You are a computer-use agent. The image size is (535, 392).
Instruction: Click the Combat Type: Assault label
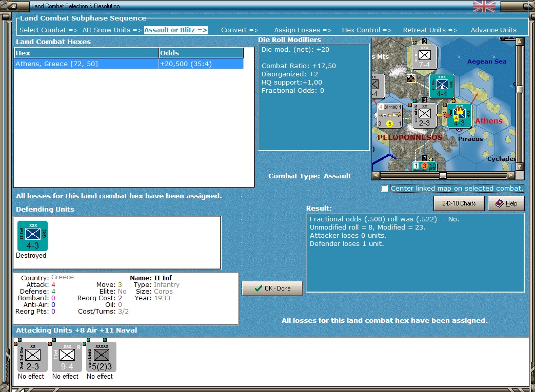pos(310,176)
